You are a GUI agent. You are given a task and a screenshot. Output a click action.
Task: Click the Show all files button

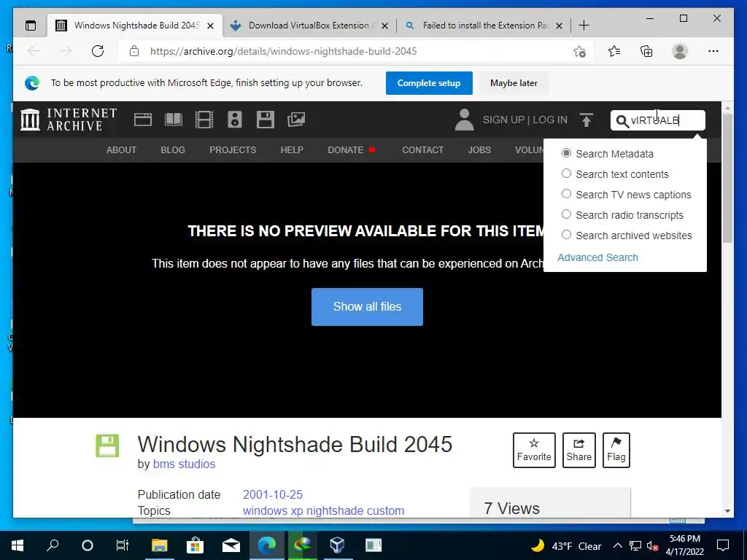click(367, 307)
